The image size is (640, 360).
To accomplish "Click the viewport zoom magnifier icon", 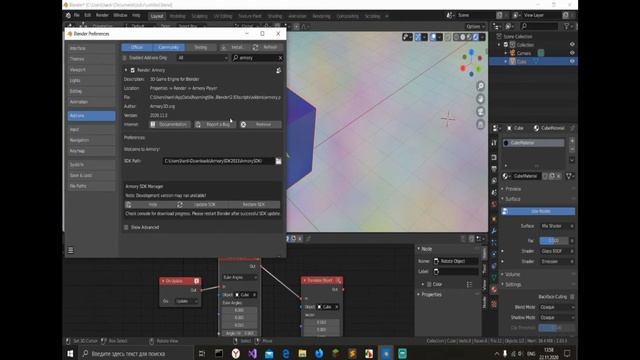I will [480, 86].
